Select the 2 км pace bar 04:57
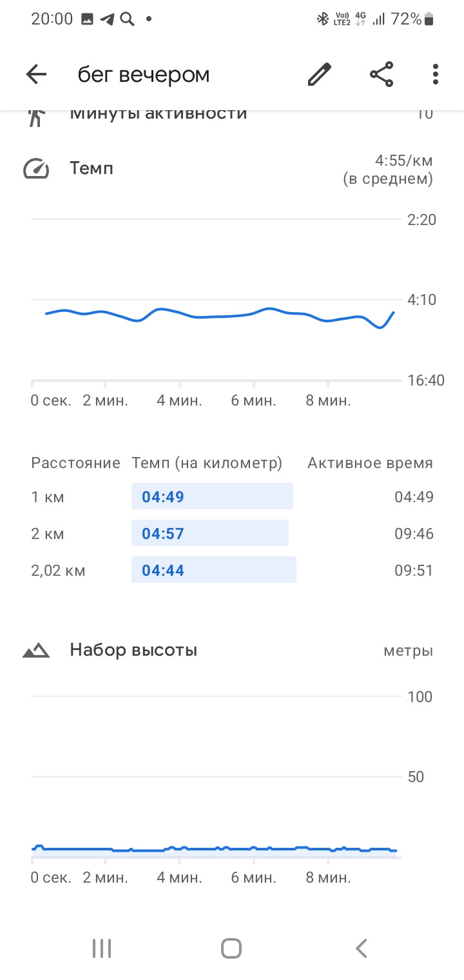Image resolution: width=464 pixels, height=980 pixels. point(210,533)
